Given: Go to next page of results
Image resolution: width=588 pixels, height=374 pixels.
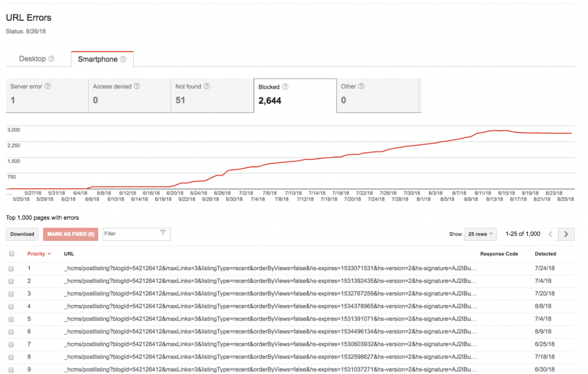Looking at the screenshot, I should coord(567,234).
